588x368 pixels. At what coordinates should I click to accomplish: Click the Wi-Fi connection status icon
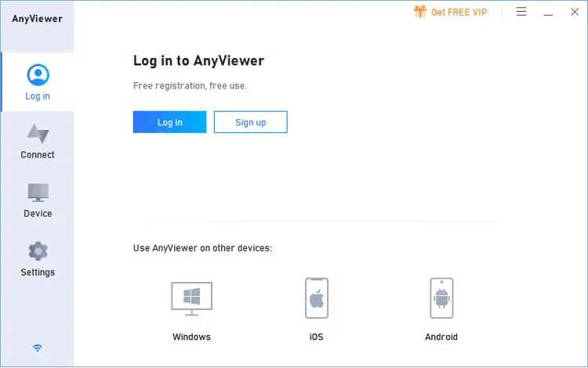click(38, 348)
